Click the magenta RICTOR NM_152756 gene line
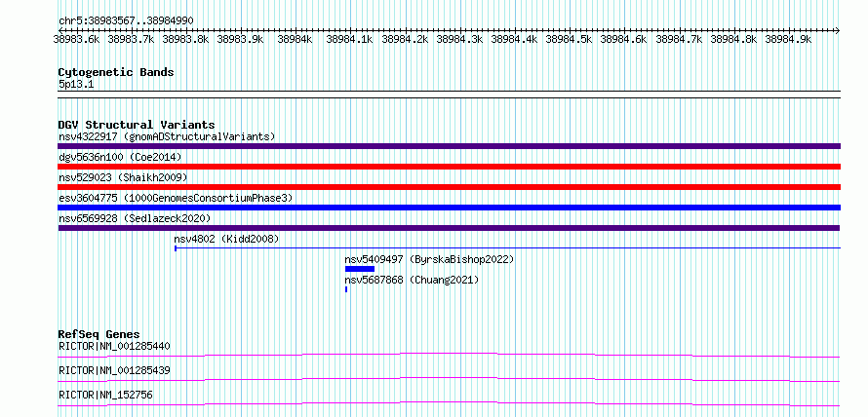Viewport: 868px width, 417px height. tap(449, 403)
